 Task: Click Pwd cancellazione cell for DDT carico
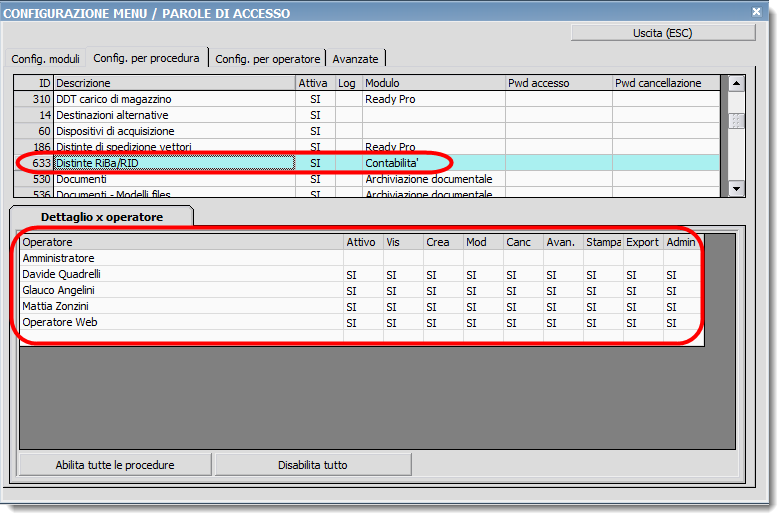[666, 99]
